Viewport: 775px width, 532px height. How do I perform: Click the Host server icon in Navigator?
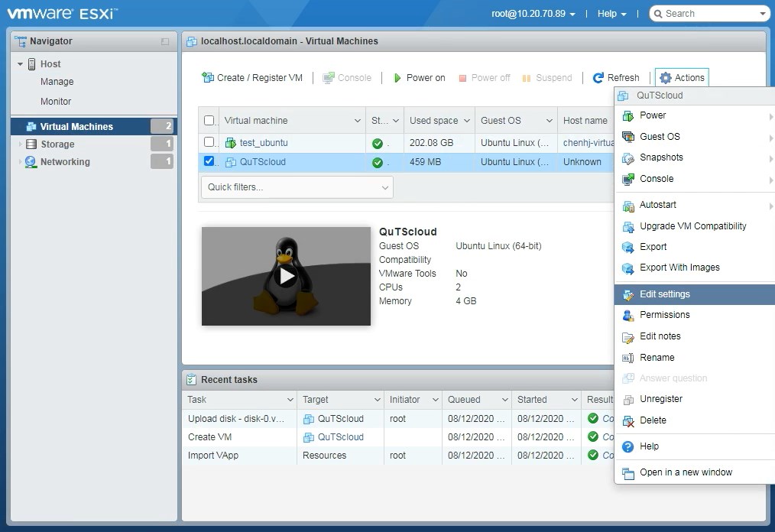31,63
